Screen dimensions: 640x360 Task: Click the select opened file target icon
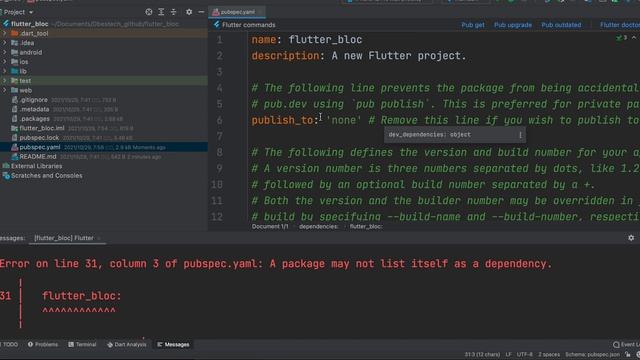click(x=149, y=12)
